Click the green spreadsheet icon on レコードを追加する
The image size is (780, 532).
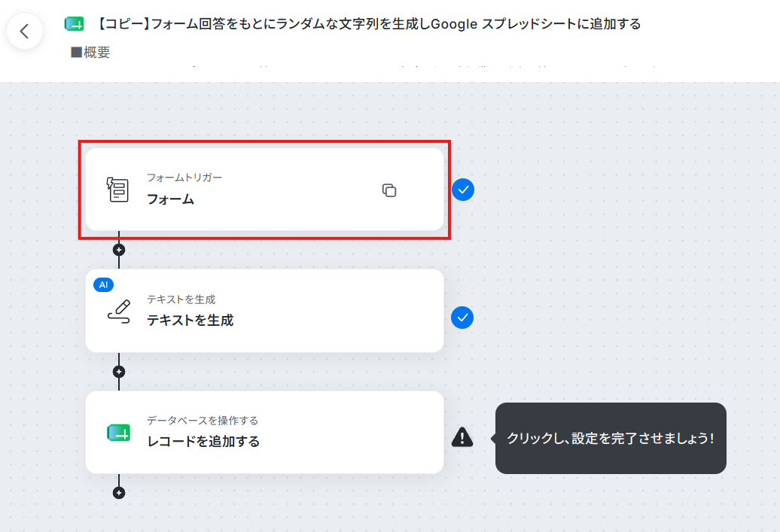(x=119, y=433)
